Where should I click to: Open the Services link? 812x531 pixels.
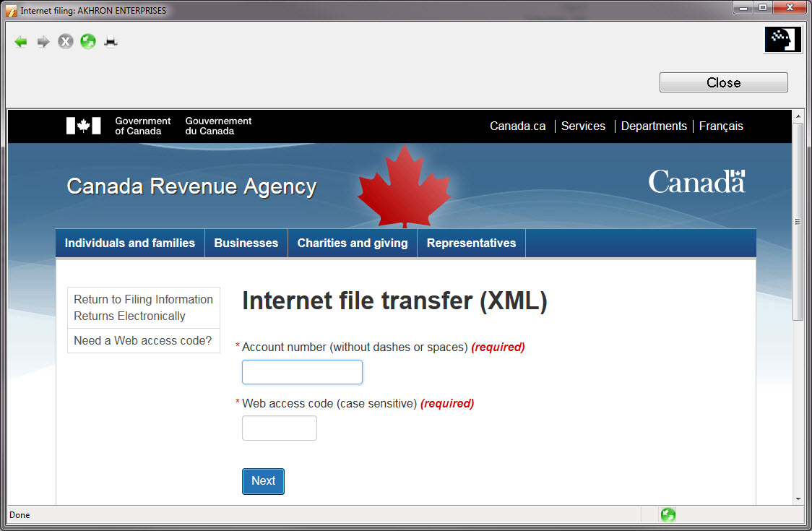point(583,126)
